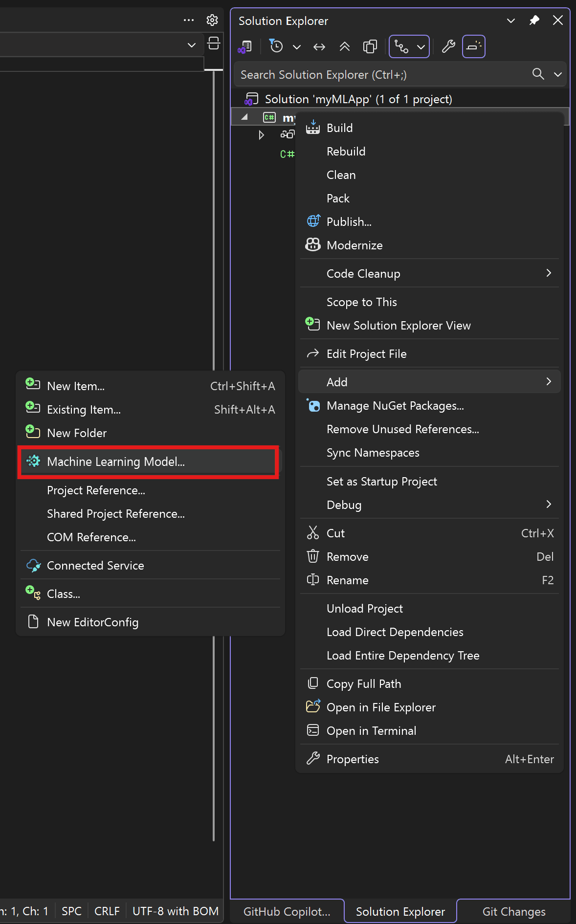Click the Existing Item icon
This screenshot has width=576, height=924.
click(x=33, y=408)
